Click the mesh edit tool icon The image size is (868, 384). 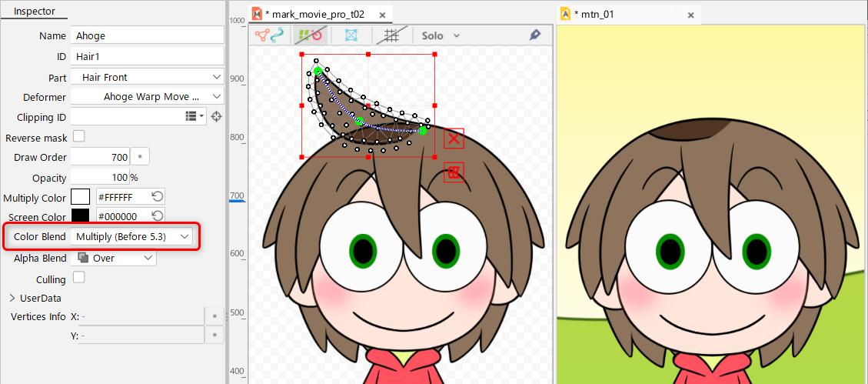(x=261, y=35)
